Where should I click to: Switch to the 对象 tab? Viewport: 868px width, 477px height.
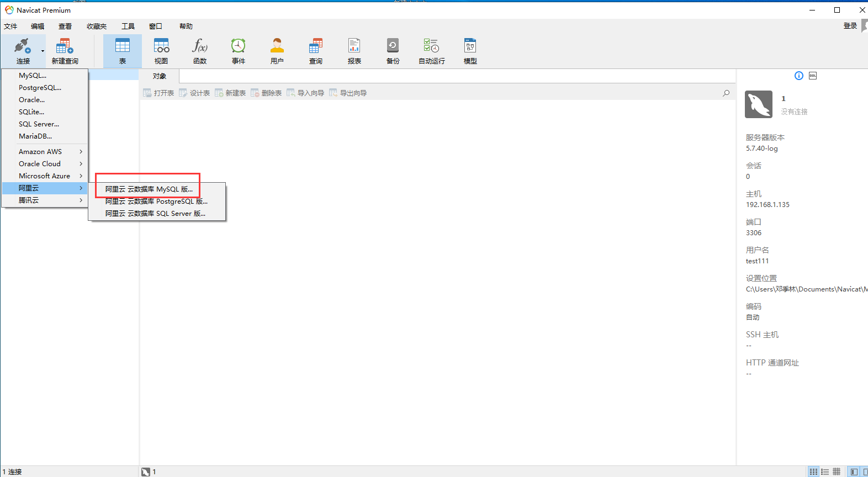[x=159, y=76]
